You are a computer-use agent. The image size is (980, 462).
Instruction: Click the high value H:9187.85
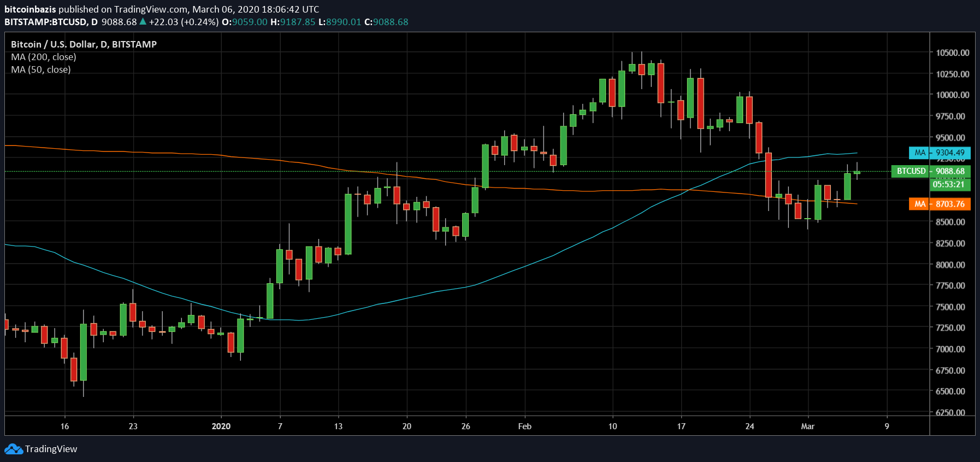(293, 22)
